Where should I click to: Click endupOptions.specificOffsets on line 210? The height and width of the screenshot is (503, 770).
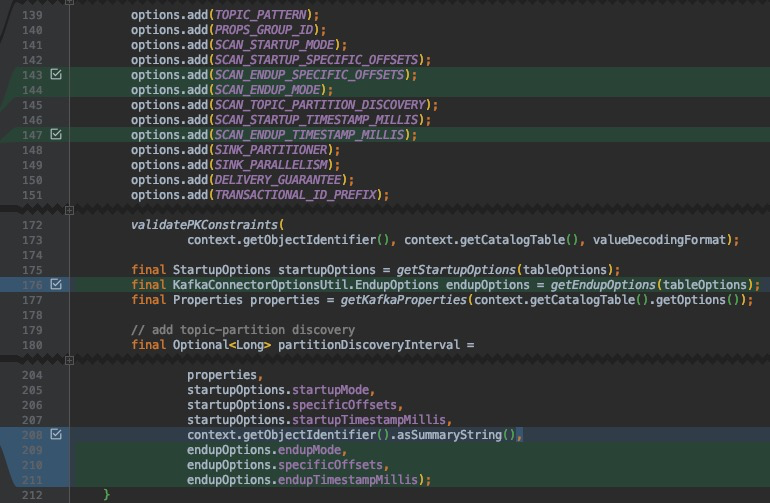click(285, 465)
